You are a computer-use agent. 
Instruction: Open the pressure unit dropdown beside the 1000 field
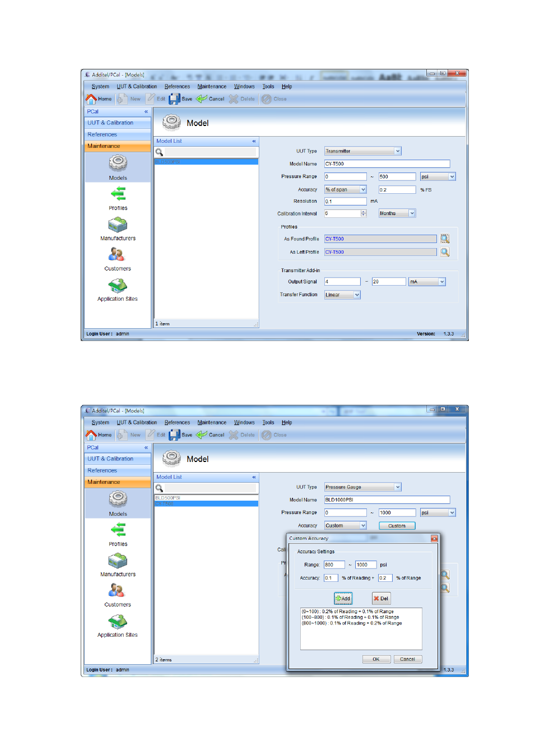click(x=452, y=512)
